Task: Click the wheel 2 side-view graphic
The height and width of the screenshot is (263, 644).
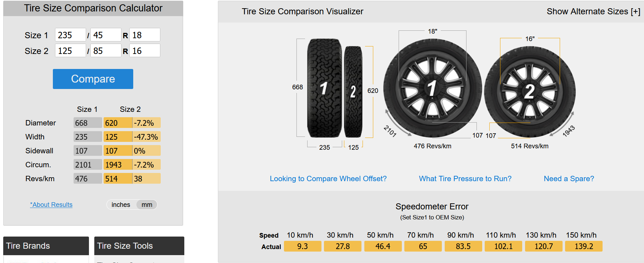Action: pyautogui.click(x=530, y=92)
